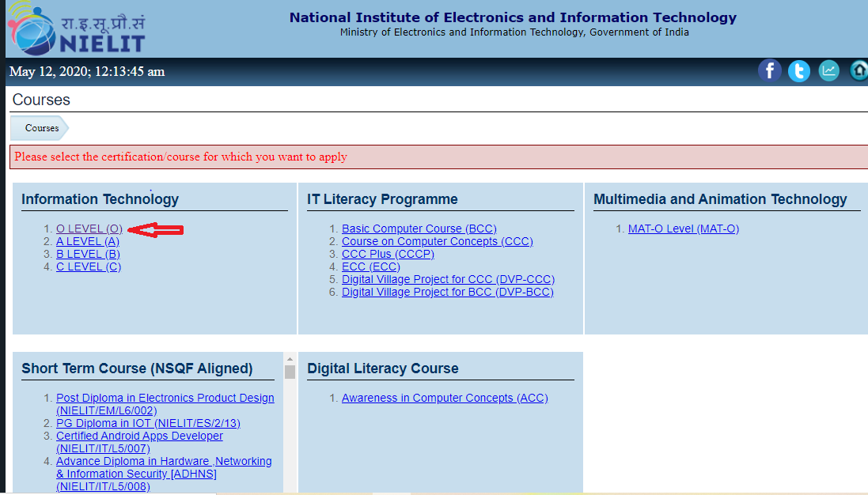Click the statistics chart icon
The width and height of the screenshot is (868, 495).
point(828,71)
